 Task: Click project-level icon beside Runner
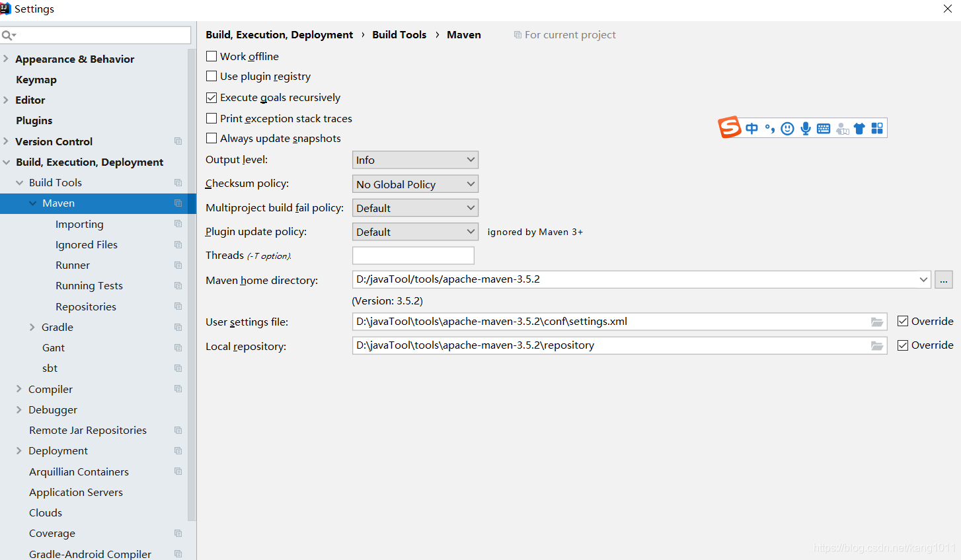(x=178, y=265)
